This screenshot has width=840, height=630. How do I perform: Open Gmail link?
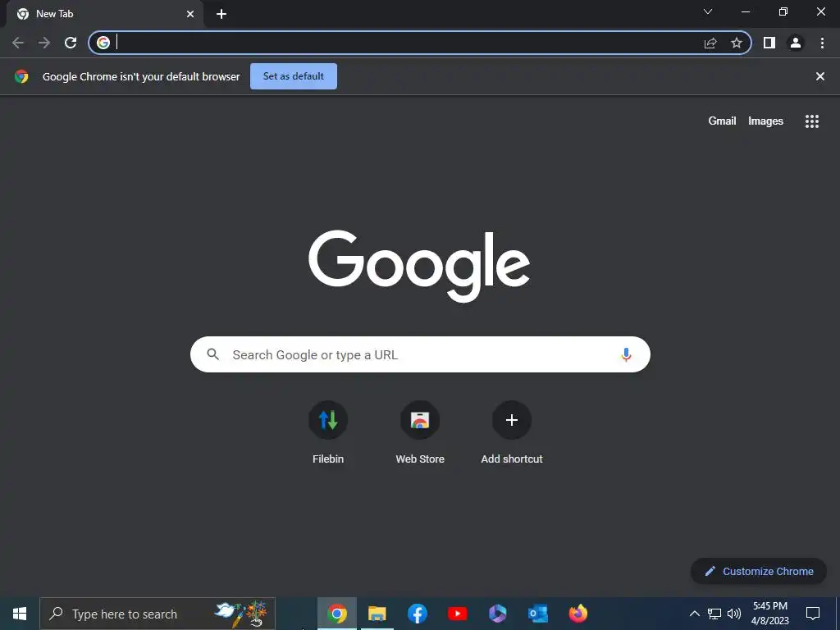tap(722, 121)
